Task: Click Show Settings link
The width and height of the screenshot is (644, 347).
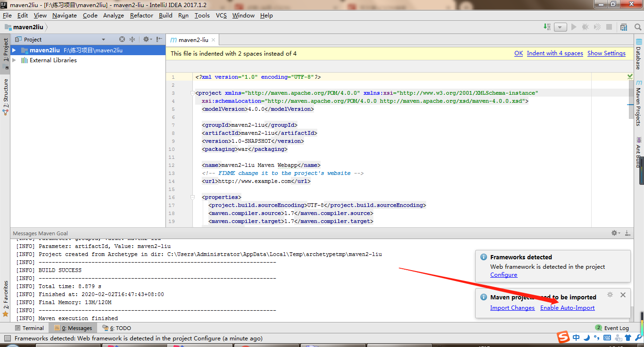Action: 606,53
